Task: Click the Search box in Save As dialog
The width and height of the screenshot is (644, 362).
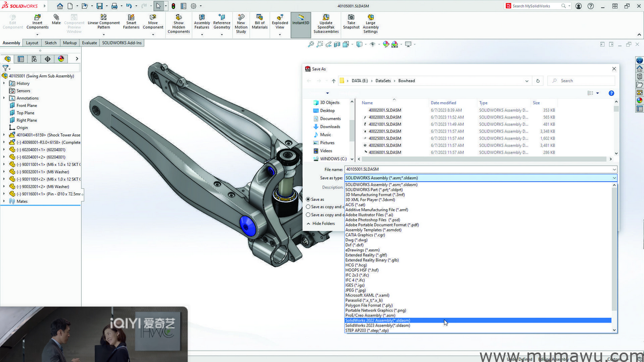Action: tap(581, 81)
